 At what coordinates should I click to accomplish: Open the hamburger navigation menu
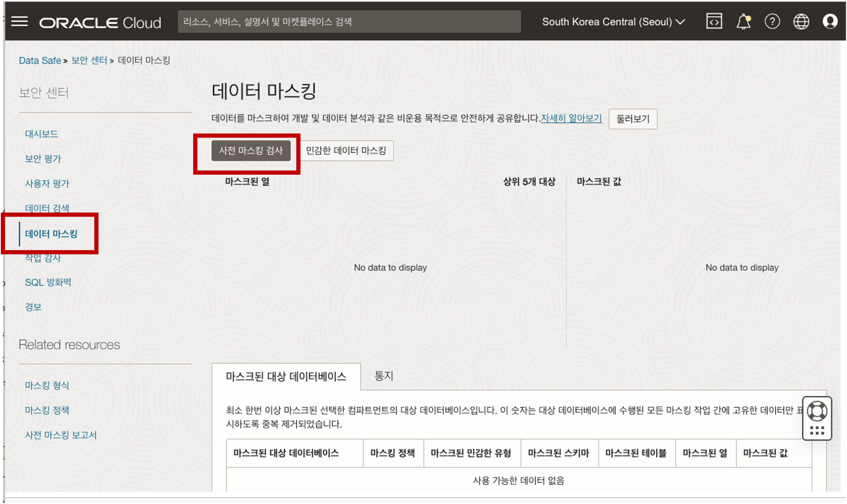coord(19,21)
